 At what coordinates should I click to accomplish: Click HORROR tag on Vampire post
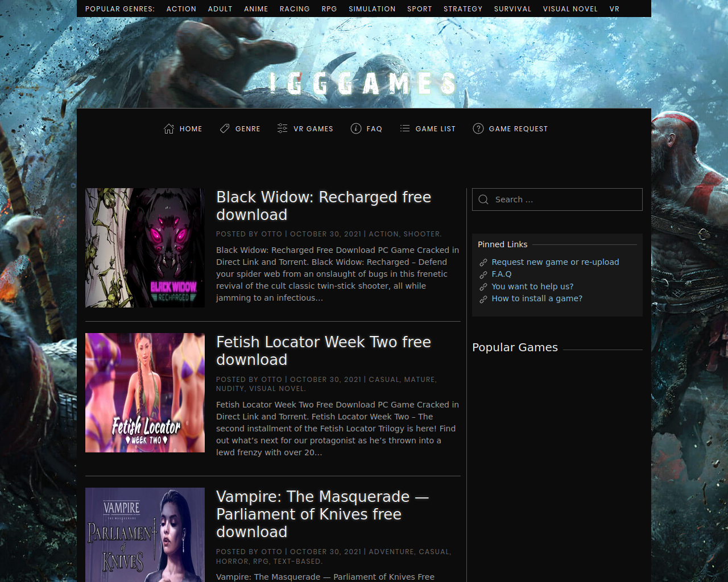click(232, 562)
